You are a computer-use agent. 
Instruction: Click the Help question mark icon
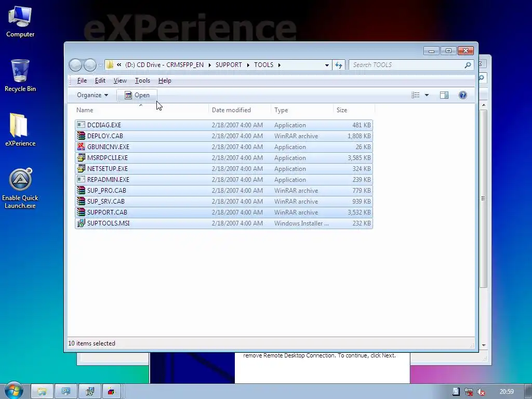[x=462, y=95]
